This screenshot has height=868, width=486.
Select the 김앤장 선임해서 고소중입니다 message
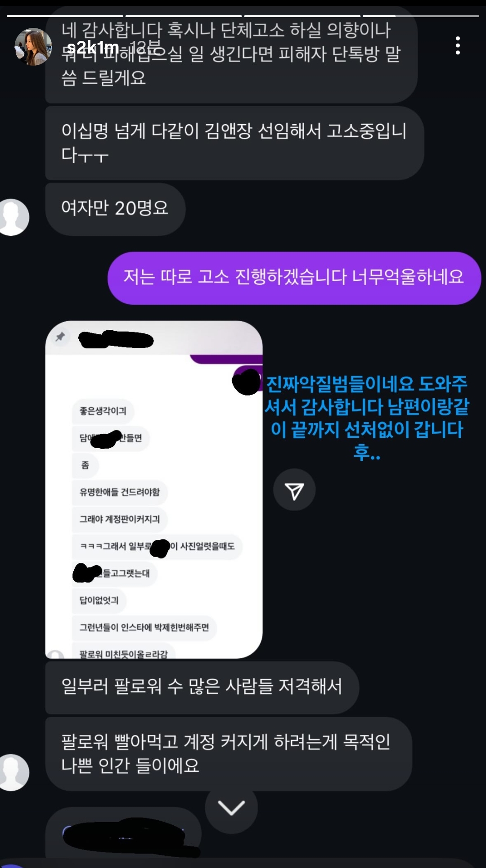pos(234,143)
